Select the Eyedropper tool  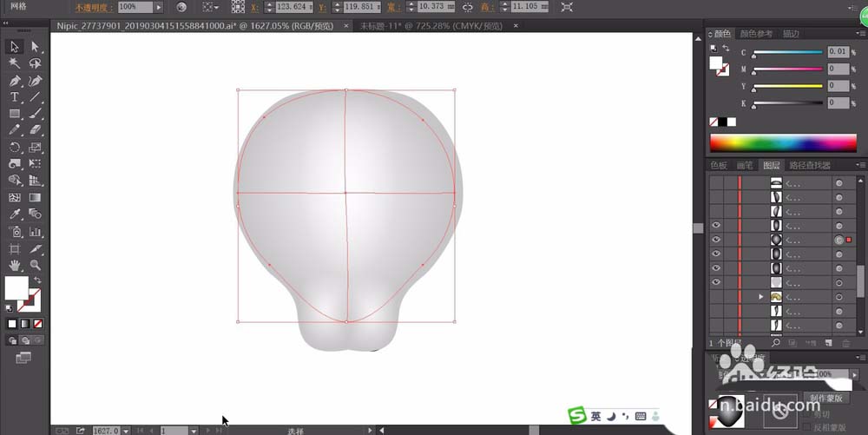(x=15, y=214)
